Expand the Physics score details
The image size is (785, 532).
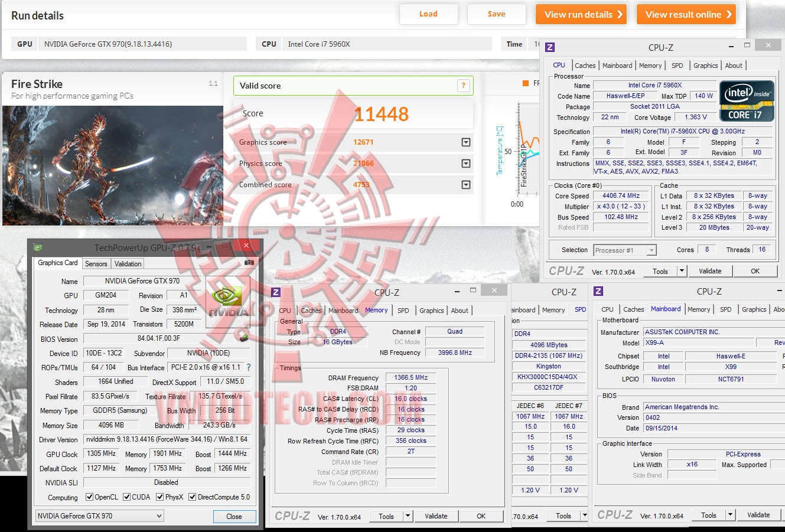(x=466, y=164)
